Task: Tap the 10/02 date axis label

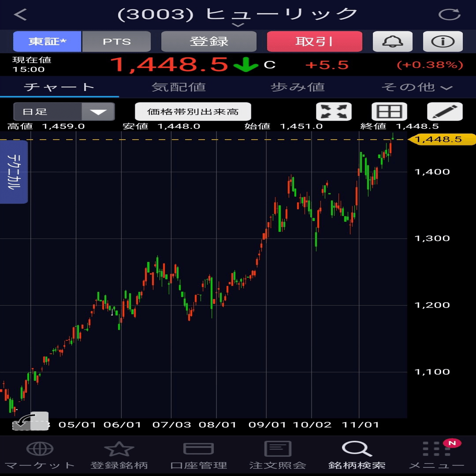Action: click(312, 425)
